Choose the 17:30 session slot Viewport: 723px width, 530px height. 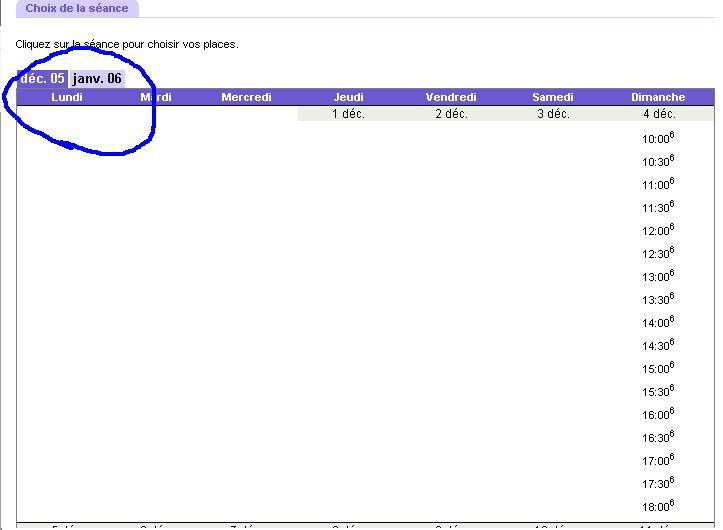657,484
